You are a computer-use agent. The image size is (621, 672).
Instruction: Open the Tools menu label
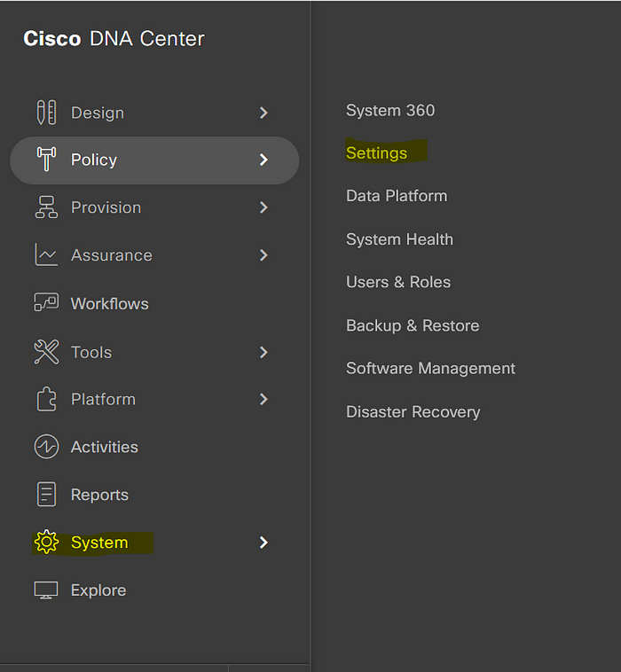click(x=91, y=352)
